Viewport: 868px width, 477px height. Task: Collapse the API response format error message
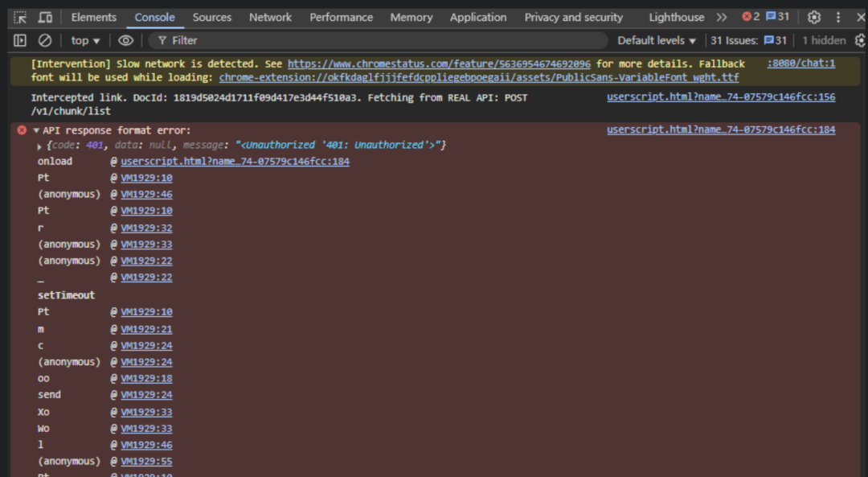(x=36, y=130)
